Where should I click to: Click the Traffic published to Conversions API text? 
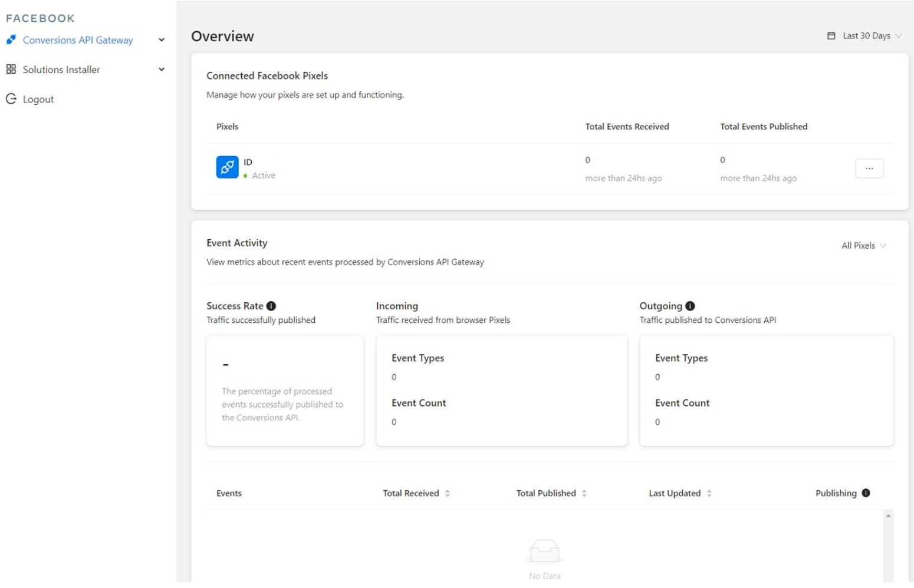pyautogui.click(x=708, y=320)
